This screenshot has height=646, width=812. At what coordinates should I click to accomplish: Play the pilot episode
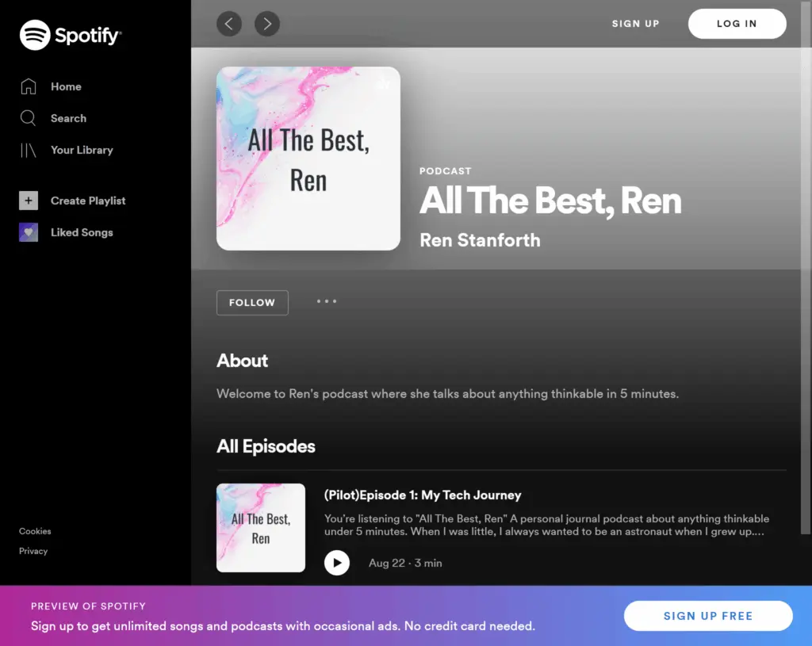point(337,563)
